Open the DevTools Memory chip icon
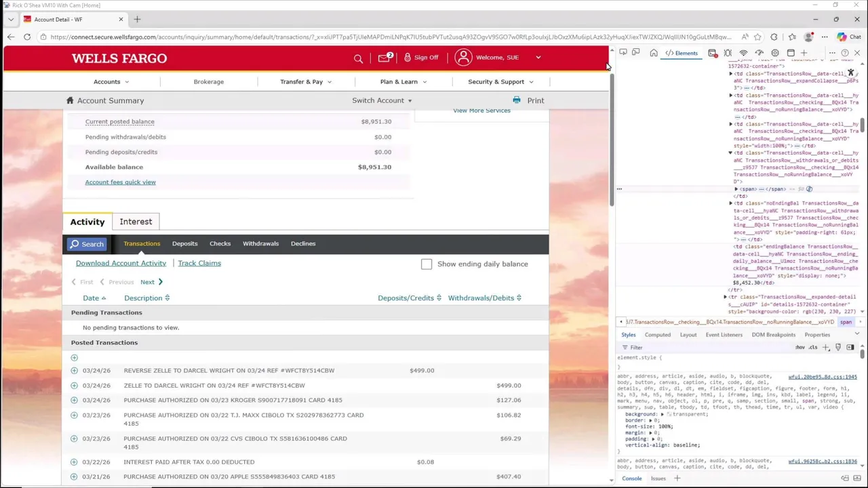 point(775,53)
